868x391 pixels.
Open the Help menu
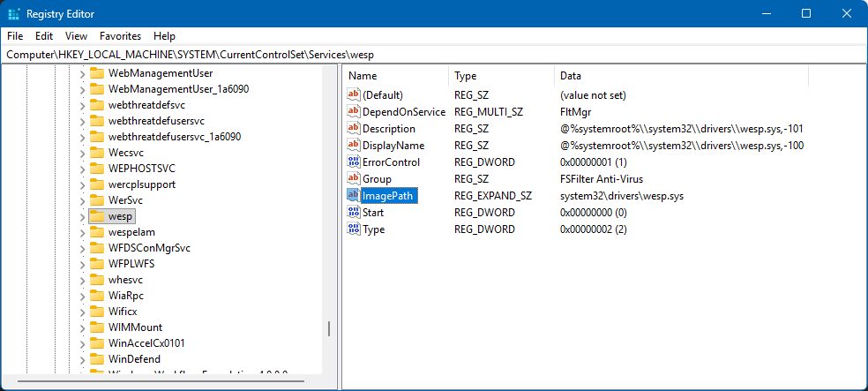pyautogui.click(x=164, y=36)
